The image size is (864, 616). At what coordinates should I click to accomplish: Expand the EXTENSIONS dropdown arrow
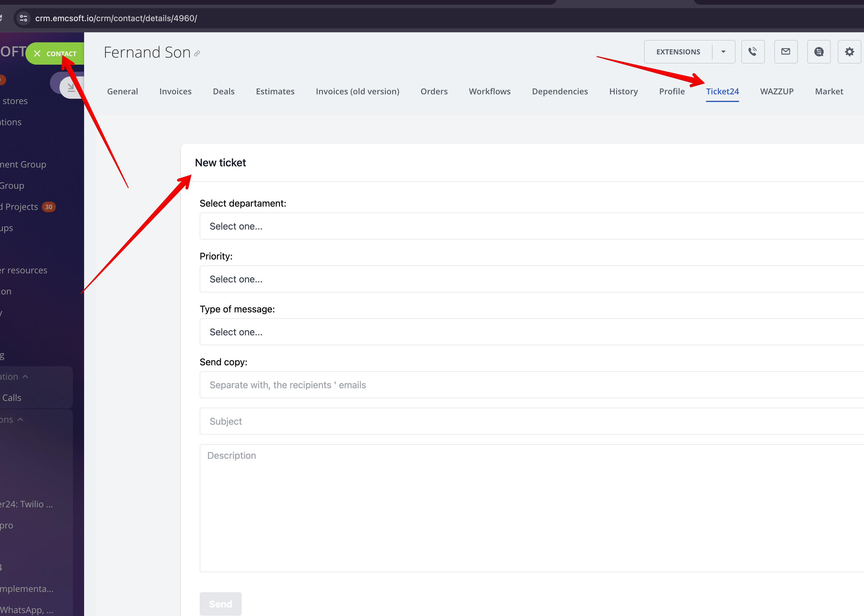(723, 52)
